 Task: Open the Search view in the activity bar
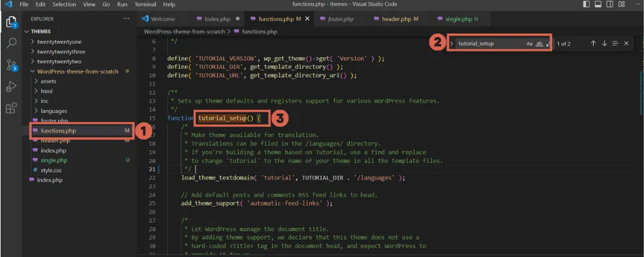11,43
